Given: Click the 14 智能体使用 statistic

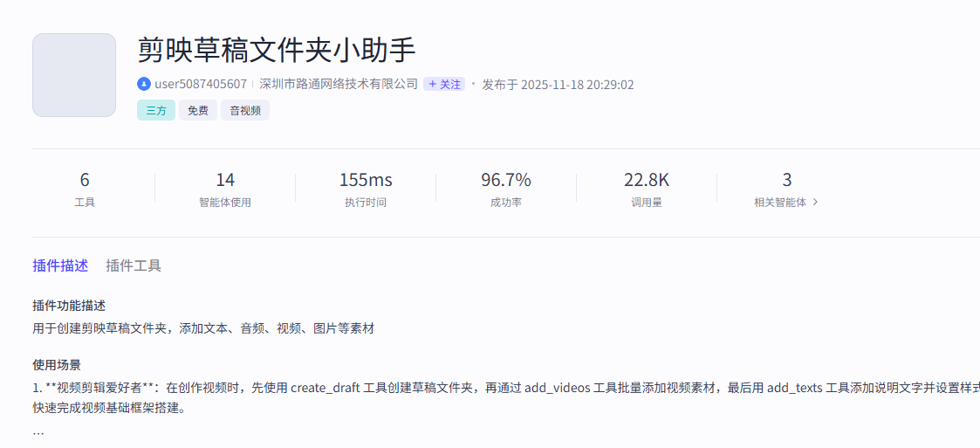Looking at the screenshot, I should pos(225,190).
